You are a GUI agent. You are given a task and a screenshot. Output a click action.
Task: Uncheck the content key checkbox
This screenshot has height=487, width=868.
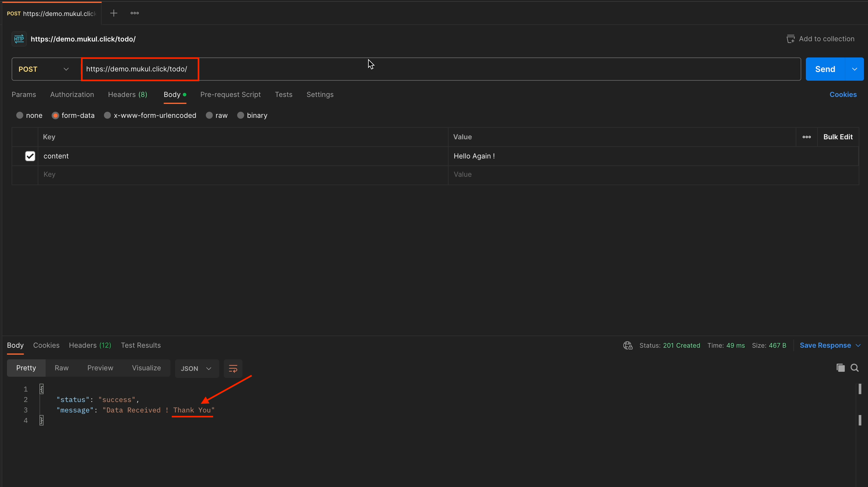pos(30,156)
